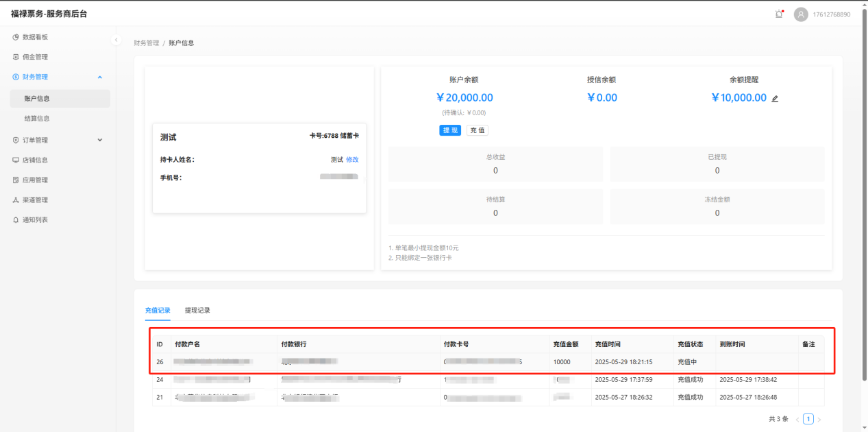Switch to the 提现记录 tab
This screenshot has height=432, width=868.
click(197, 311)
